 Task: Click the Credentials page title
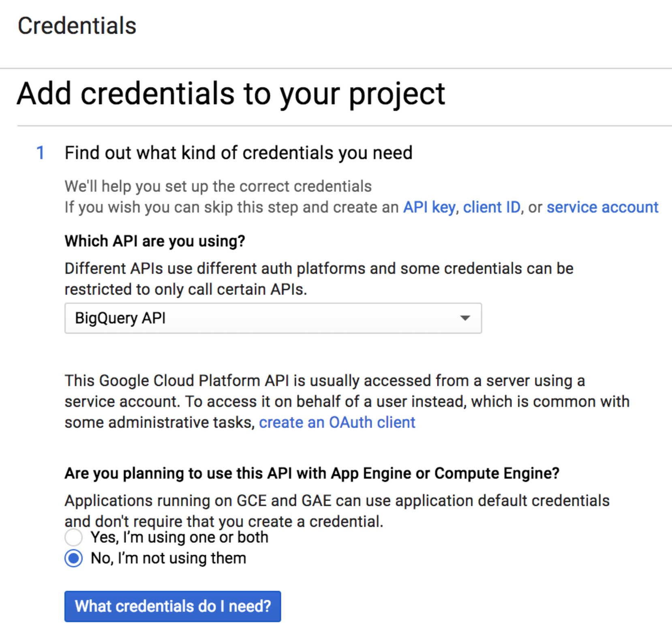(x=77, y=26)
